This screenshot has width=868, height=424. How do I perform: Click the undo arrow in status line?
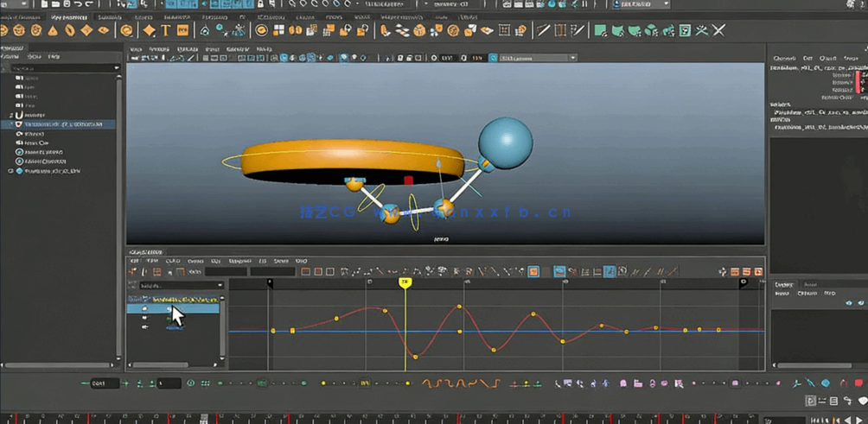(x=78, y=4)
